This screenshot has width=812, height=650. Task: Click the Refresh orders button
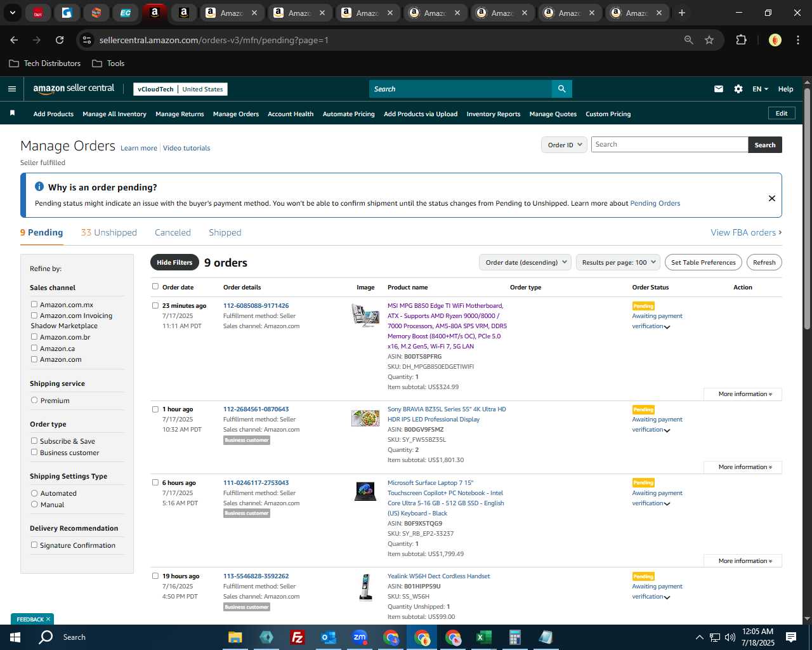tap(764, 262)
